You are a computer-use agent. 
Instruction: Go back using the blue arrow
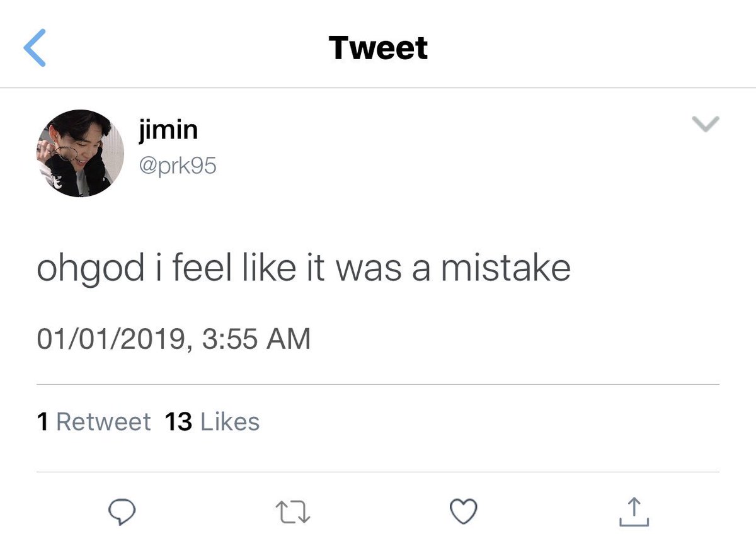click(35, 48)
